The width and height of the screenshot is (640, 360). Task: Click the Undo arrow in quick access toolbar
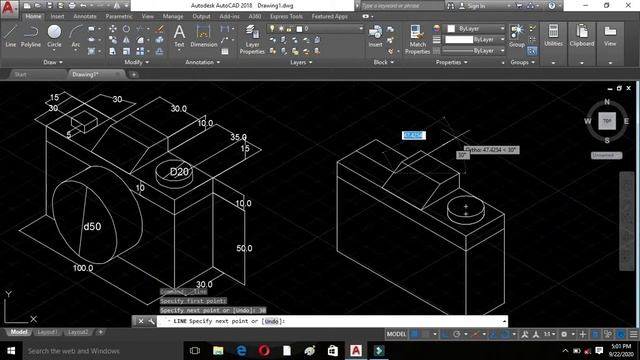pyautogui.click(x=83, y=6)
